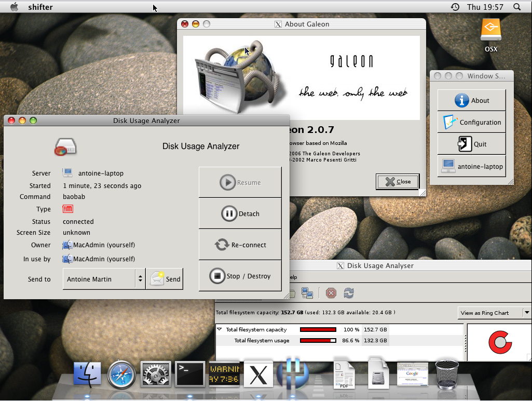532x401 pixels.
Task: Click the blue shifter globe Dock icon
Action: click(x=293, y=373)
